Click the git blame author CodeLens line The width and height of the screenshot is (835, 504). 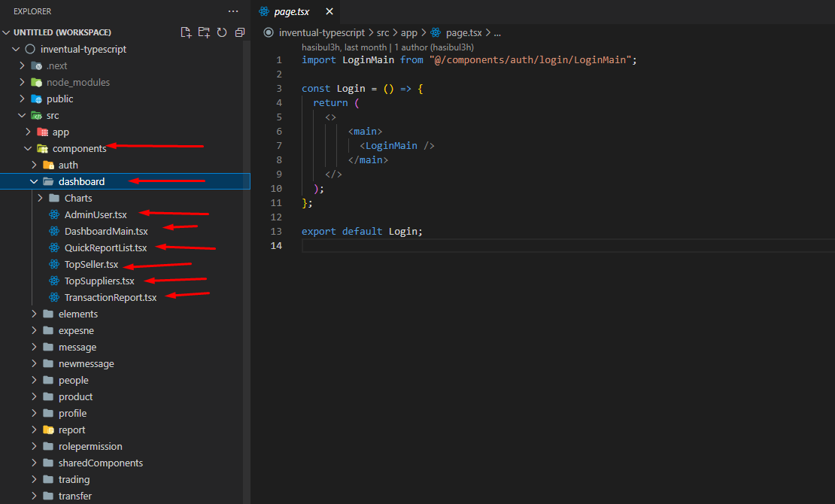(387, 47)
